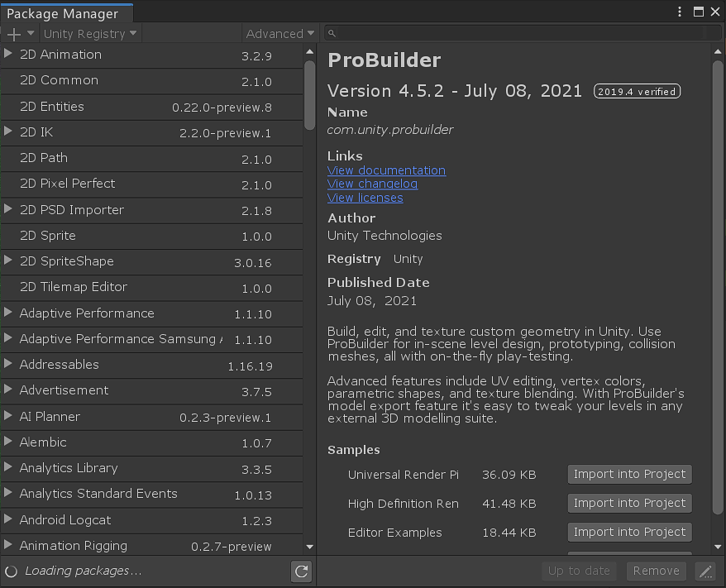Select the Addressables package row
This screenshot has width=726, height=588.
pyautogui.click(x=152, y=366)
